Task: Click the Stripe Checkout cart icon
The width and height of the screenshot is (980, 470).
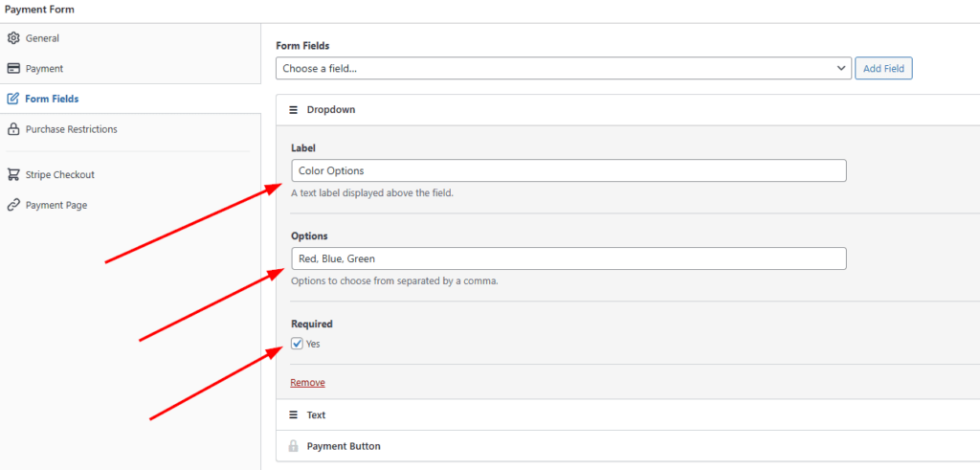Action: [13, 175]
